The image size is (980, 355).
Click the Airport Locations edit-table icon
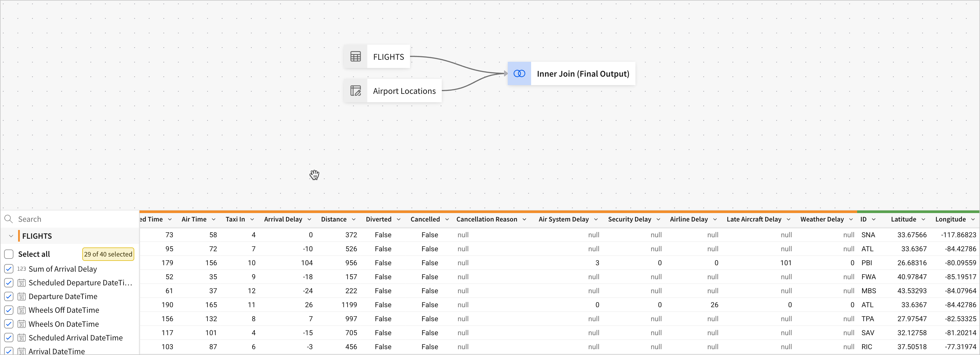355,91
